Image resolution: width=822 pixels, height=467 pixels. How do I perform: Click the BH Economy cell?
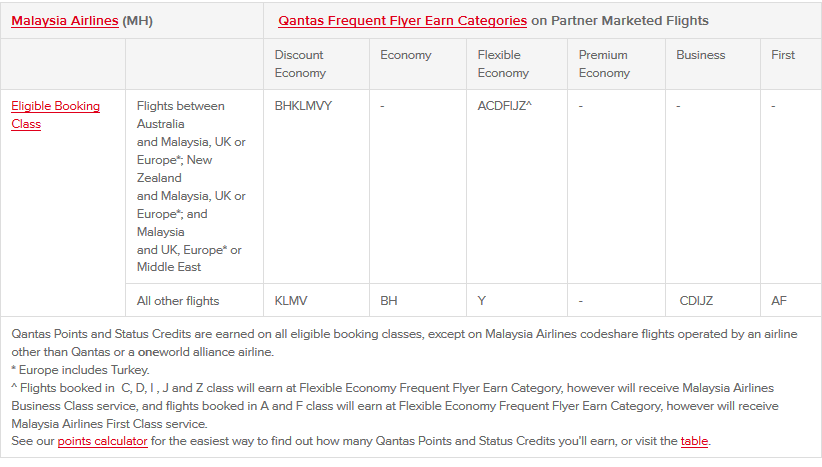click(388, 301)
